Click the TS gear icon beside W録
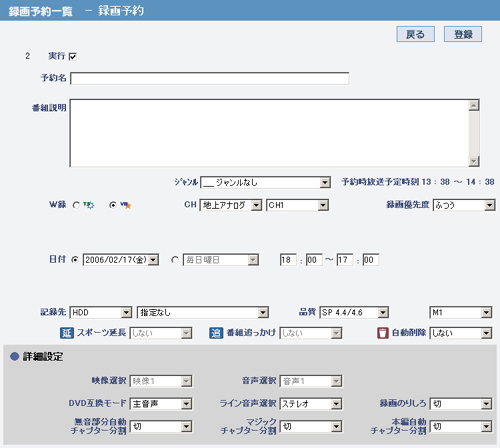 (x=89, y=205)
